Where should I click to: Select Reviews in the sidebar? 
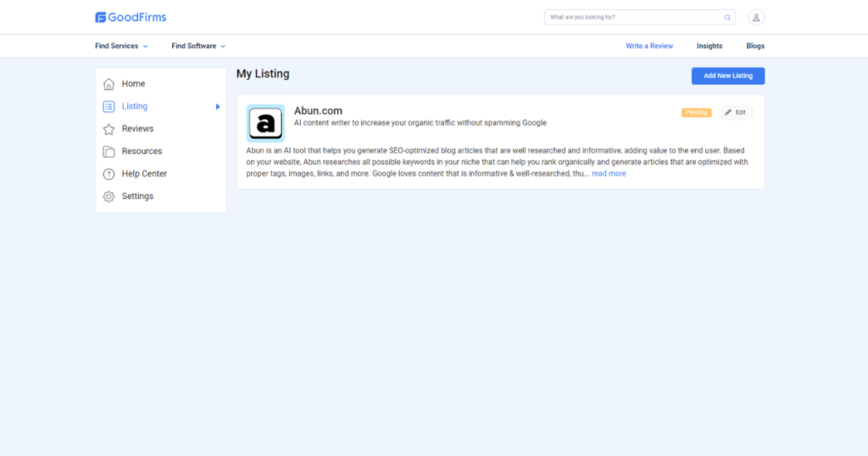click(x=138, y=128)
